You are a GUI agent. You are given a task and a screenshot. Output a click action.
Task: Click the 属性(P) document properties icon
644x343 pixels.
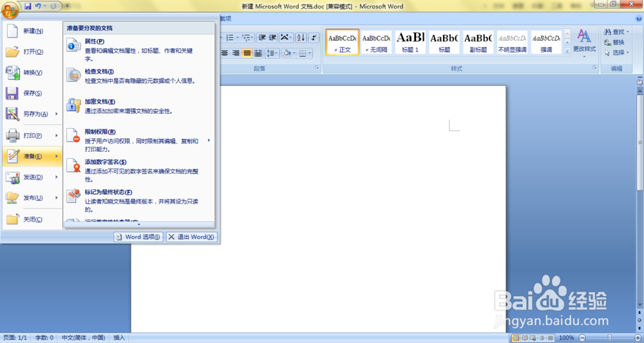pos(73,44)
